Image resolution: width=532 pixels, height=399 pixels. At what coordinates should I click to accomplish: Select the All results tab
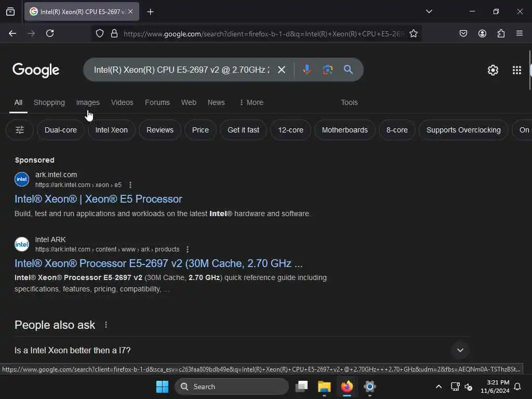coord(18,102)
